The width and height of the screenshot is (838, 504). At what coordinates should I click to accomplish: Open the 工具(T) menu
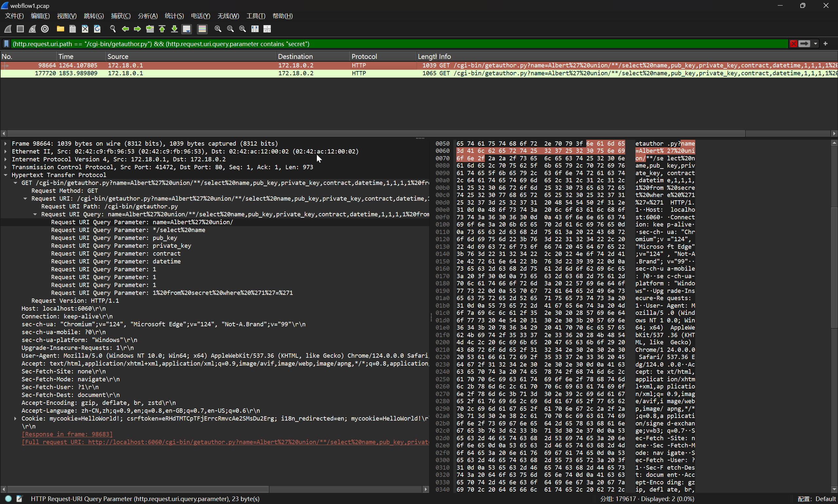[256, 16]
